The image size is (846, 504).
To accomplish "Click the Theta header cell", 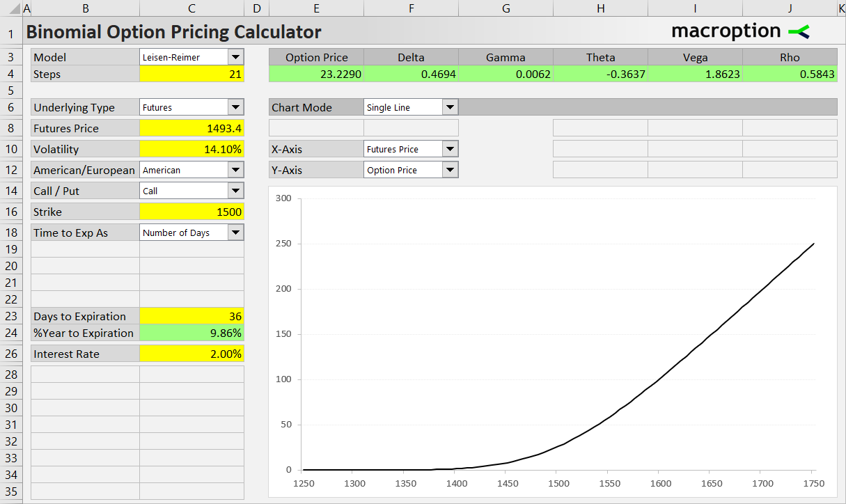I will click(x=600, y=57).
